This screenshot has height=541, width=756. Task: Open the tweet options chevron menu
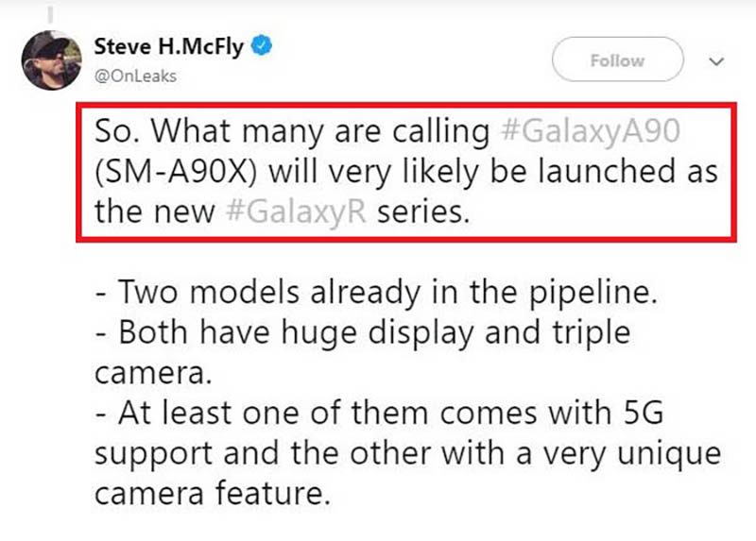(x=715, y=61)
